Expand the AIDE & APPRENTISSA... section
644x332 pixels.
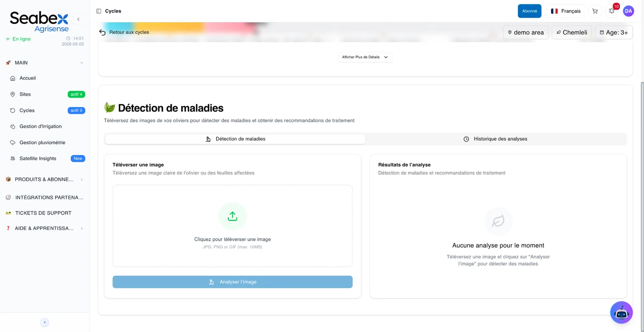tap(45, 228)
